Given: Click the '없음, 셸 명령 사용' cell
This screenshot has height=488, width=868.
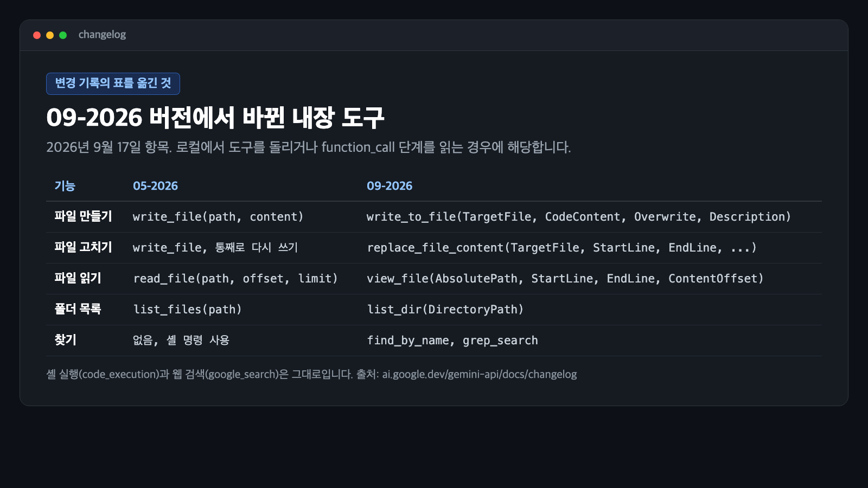Looking at the screenshot, I should pos(181,341).
